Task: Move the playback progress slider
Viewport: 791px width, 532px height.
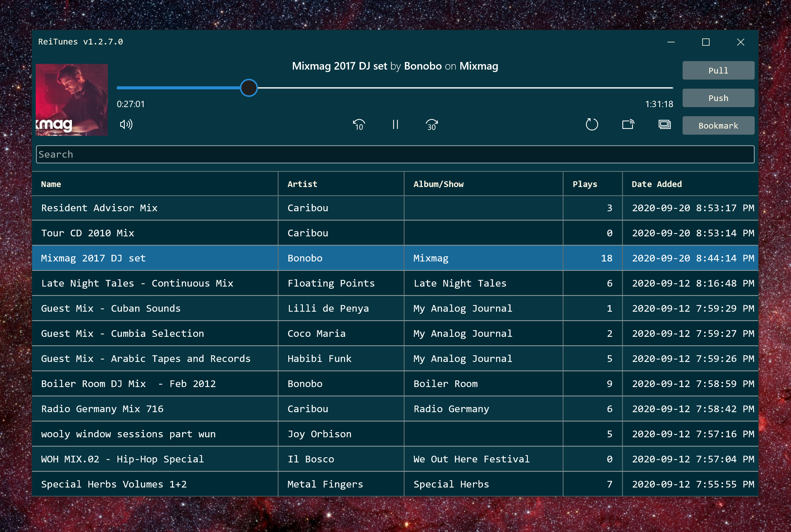Action: [249, 88]
